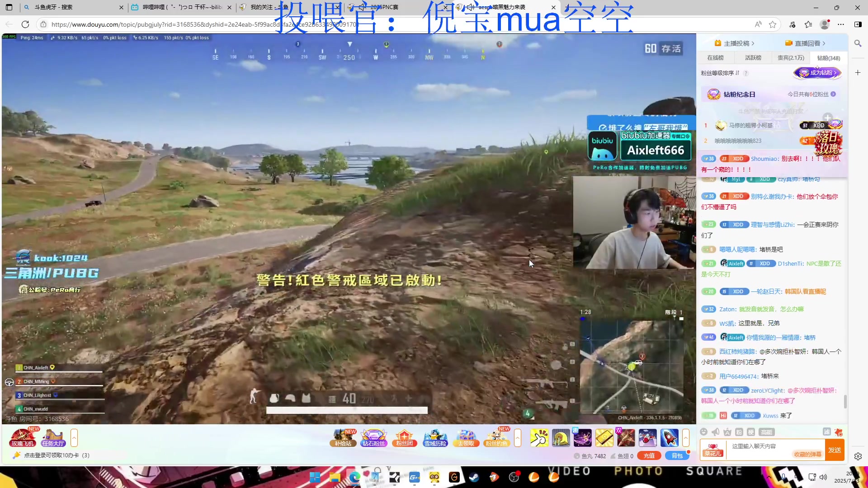Click the 发送 send button
The height and width of the screenshot is (488, 868).
[x=835, y=450]
